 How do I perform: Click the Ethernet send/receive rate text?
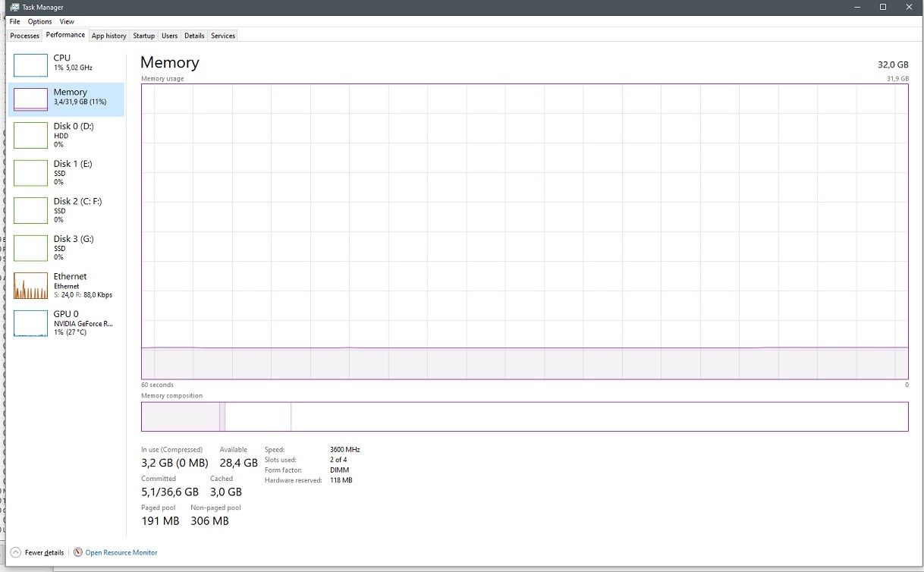click(x=83, y=295)
